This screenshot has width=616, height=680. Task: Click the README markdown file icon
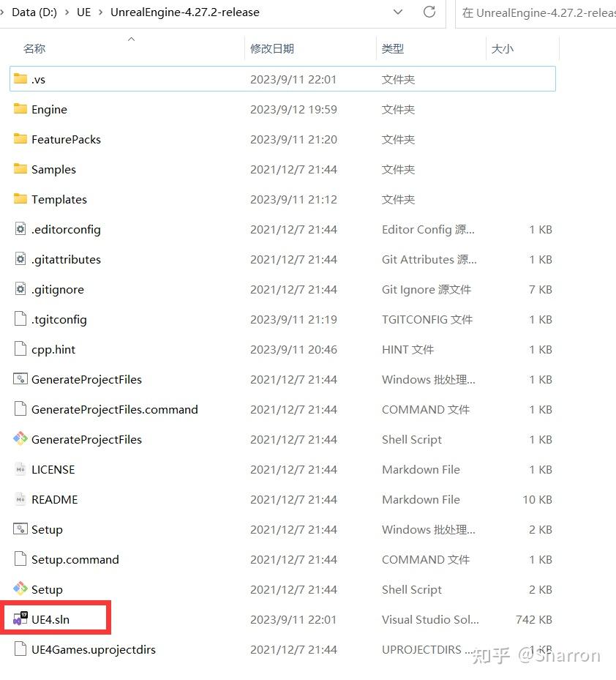[x=20, y=498]
